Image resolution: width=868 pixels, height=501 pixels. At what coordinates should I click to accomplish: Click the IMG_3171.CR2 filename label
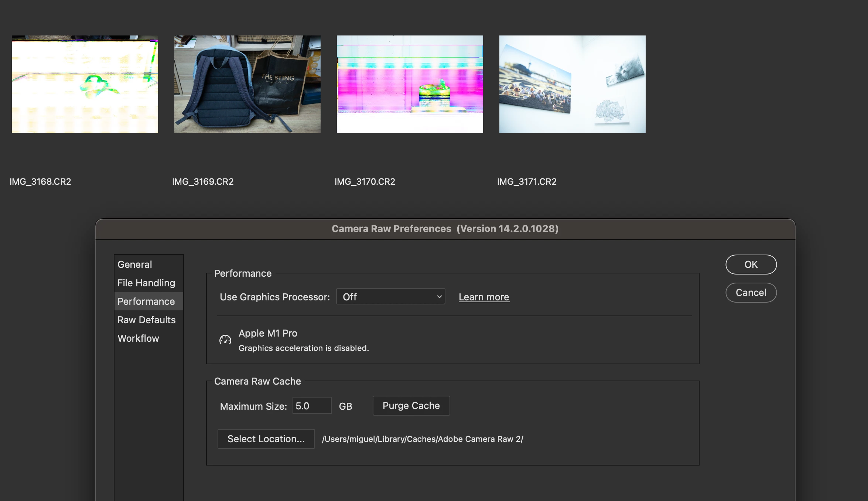click(x=527, y=182)
